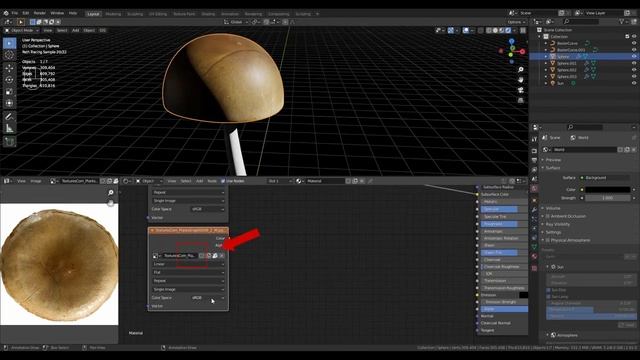Open the Edit menu
640x360 pixels.
[26, 13]
